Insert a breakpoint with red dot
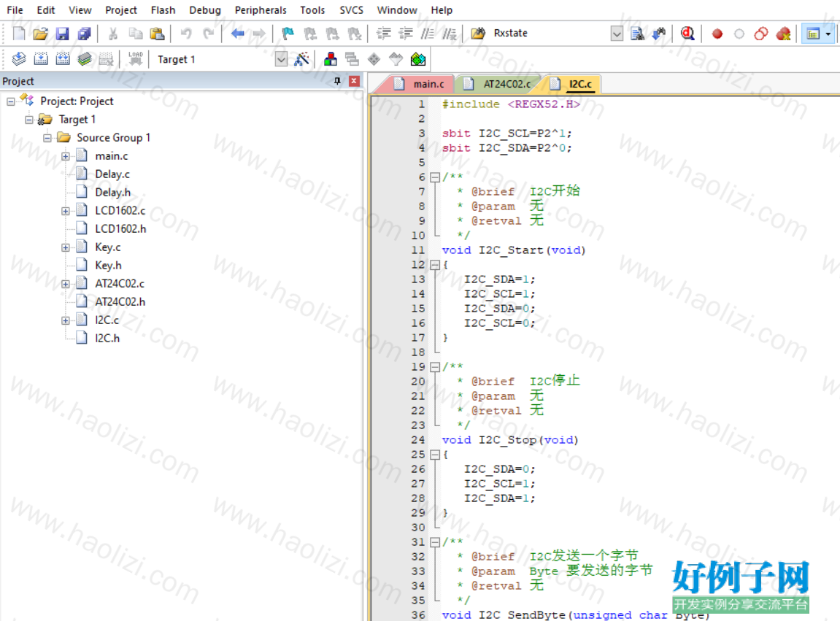Viewport: 840px width, 621px height. 717,34
